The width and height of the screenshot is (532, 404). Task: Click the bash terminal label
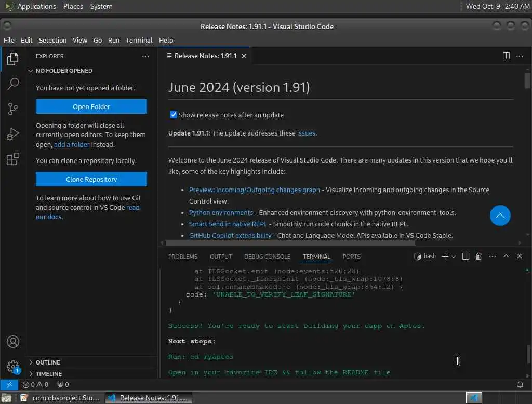click(425, 256)
